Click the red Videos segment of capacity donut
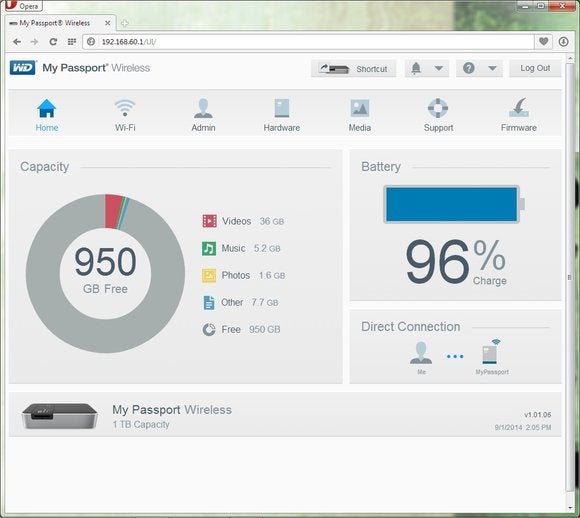This screenshot has height=518, width=580. click(113, 212)
